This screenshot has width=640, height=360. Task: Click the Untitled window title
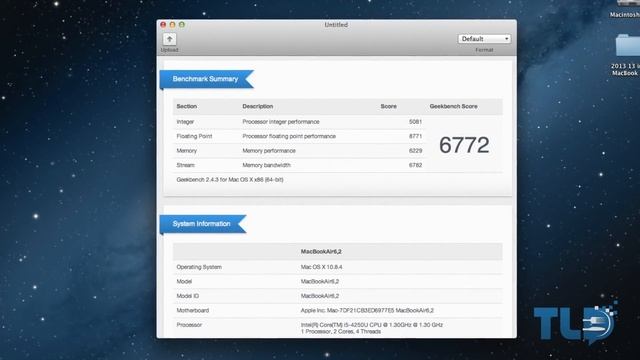click(x=336, y=25)
